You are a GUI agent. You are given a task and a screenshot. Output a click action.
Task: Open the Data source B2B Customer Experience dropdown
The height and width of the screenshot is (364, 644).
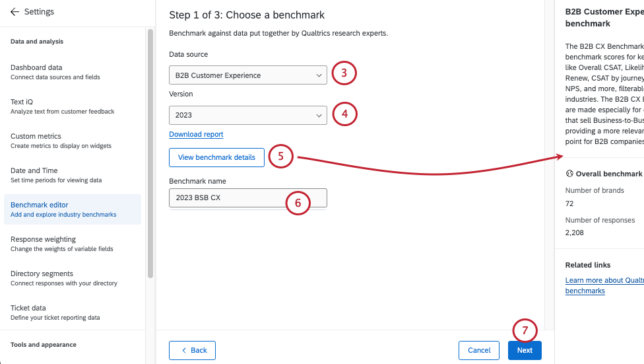click(247, 75)
